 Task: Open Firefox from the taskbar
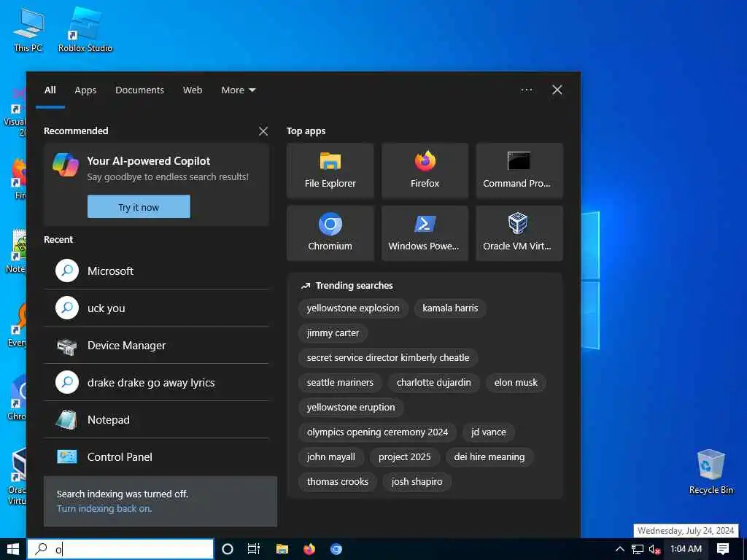click(309, 549)
